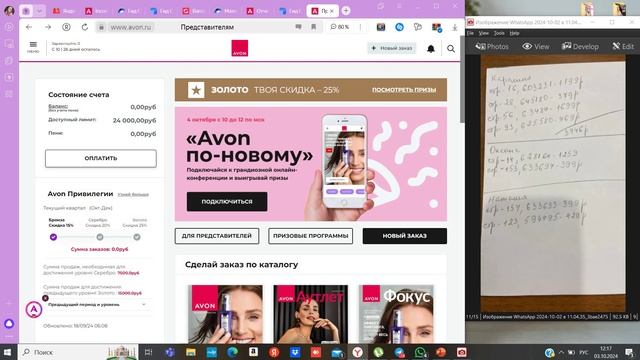
Task: Open Microsoft Edge from taskbar
Action: (232, 352)
